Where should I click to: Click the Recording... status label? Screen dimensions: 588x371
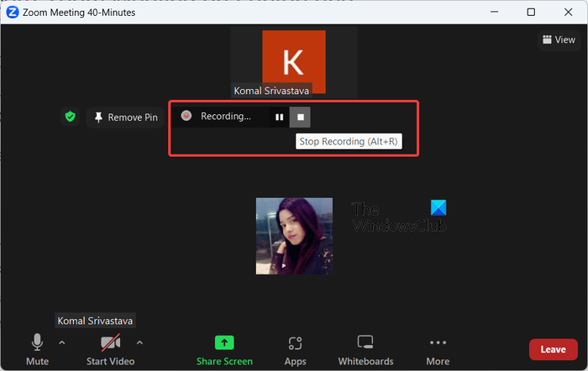226,116
